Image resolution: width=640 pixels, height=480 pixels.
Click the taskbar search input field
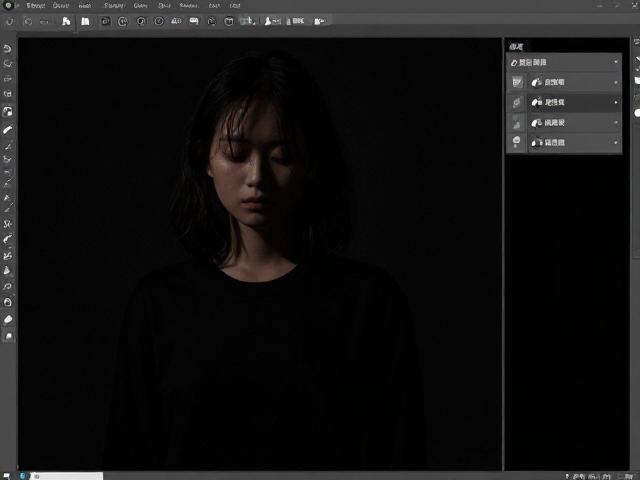tap(67, 476)
